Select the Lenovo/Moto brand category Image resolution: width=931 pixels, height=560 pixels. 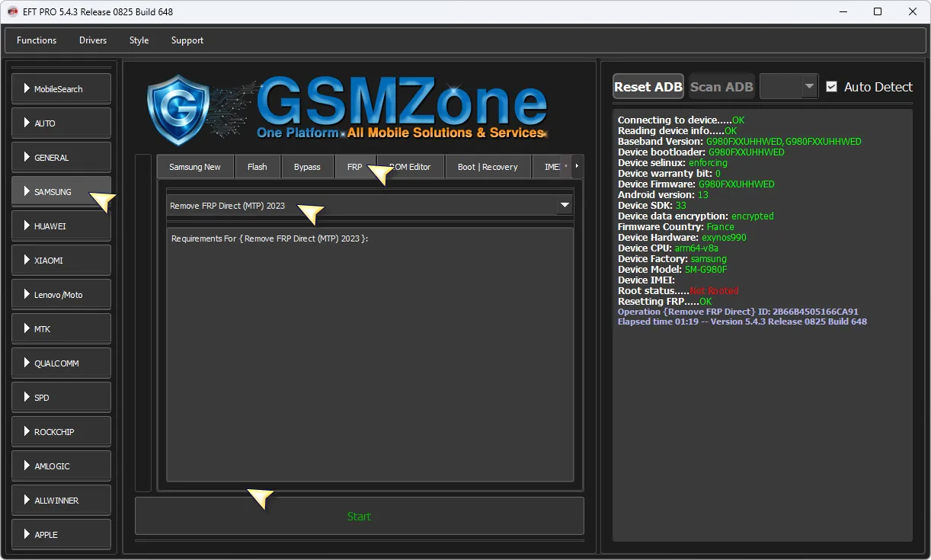[x=61, y=295]
